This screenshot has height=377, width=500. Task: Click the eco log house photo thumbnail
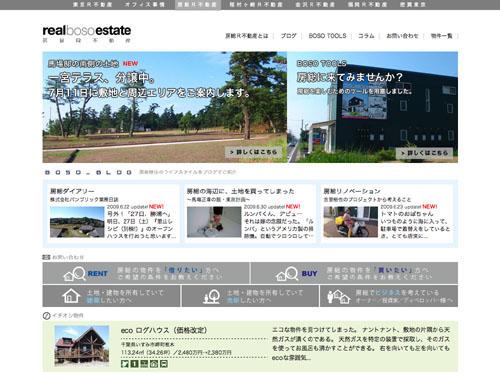click(82, 345)
